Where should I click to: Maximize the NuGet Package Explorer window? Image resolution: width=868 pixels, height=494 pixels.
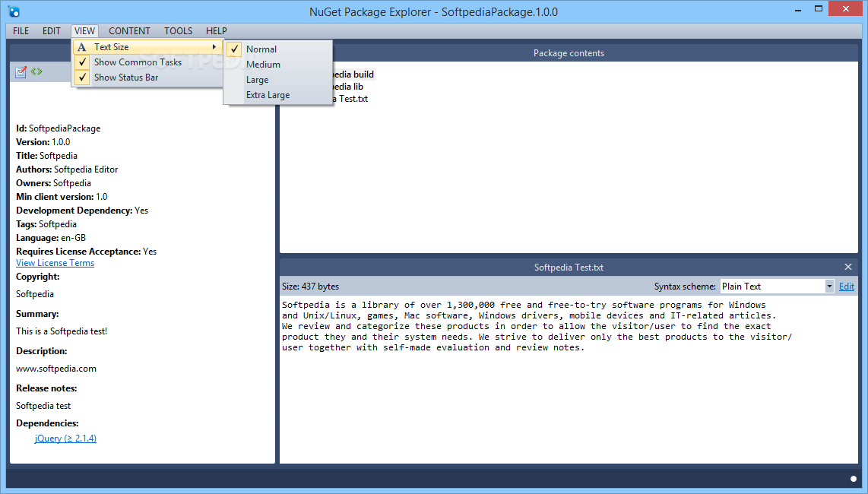[x=818, y=9]
